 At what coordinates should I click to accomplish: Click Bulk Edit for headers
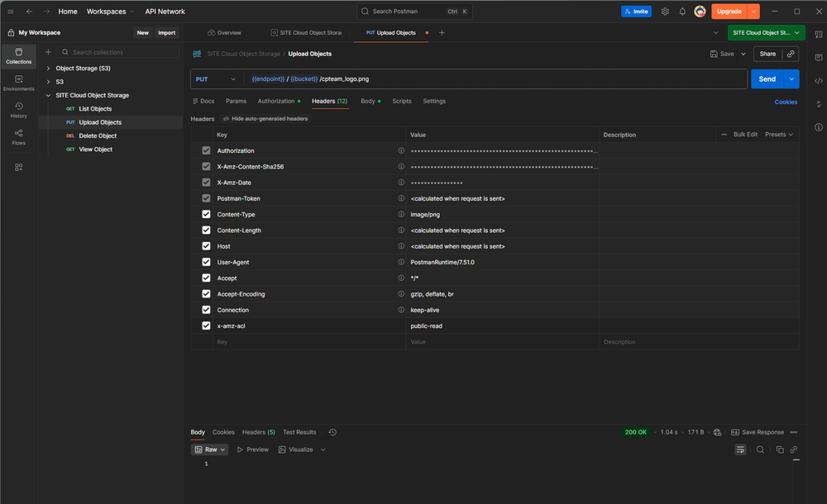[745, 135]
